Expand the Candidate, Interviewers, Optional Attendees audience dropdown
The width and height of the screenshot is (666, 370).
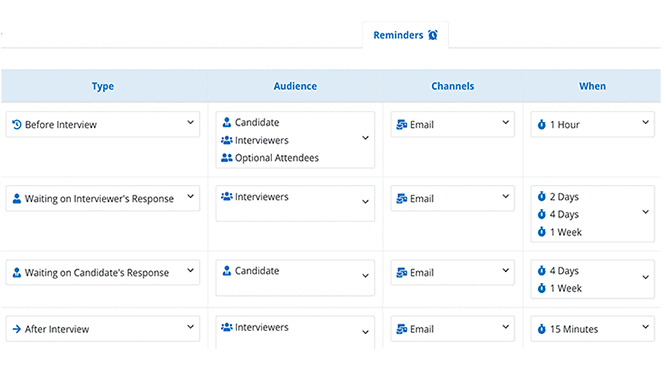pos(295,140)
